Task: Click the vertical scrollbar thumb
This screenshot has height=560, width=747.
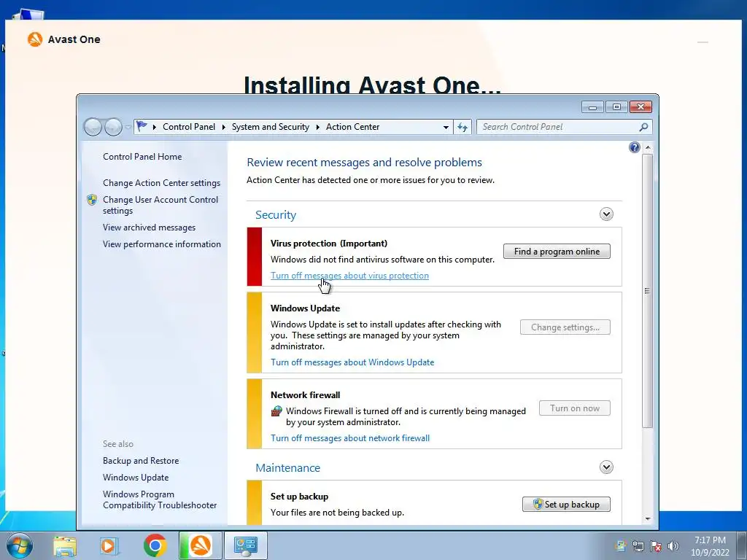Action: click(x=647, y=290)
